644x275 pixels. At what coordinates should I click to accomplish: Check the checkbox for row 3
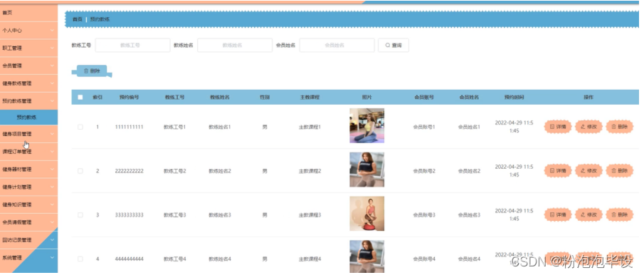(x=80, y=215)
